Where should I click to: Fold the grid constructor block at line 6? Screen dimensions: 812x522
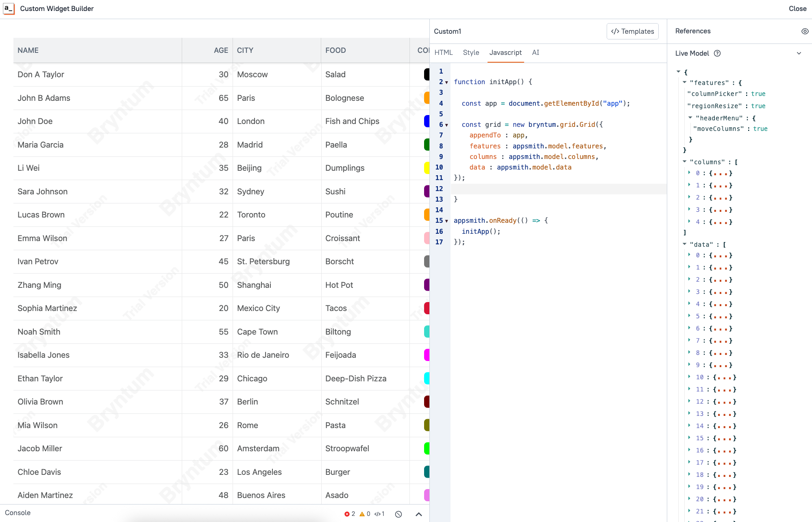coord(446,125)
